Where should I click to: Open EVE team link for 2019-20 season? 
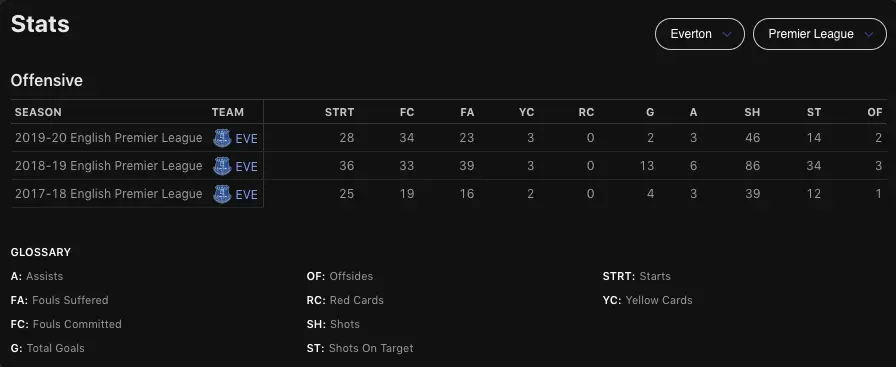click(x=246, y=138)
